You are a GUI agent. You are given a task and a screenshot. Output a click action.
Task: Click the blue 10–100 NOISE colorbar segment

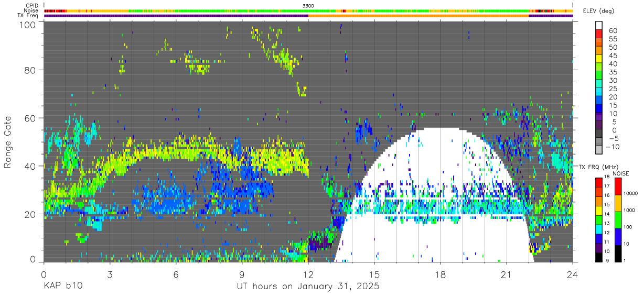pos(618,237)
